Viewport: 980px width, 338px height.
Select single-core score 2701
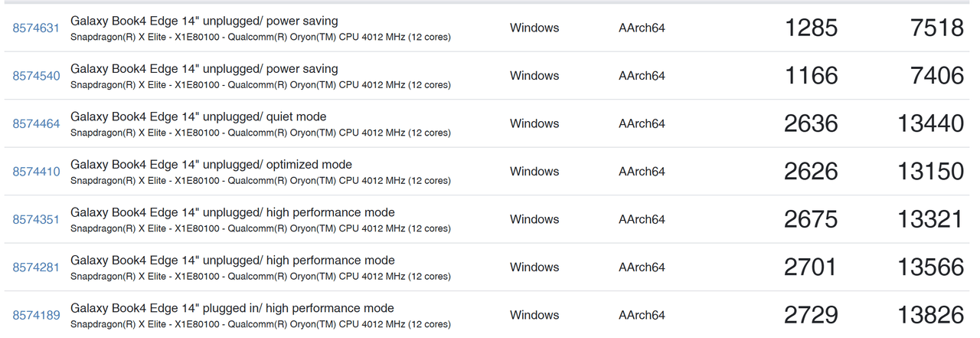[x=811, y=267]
